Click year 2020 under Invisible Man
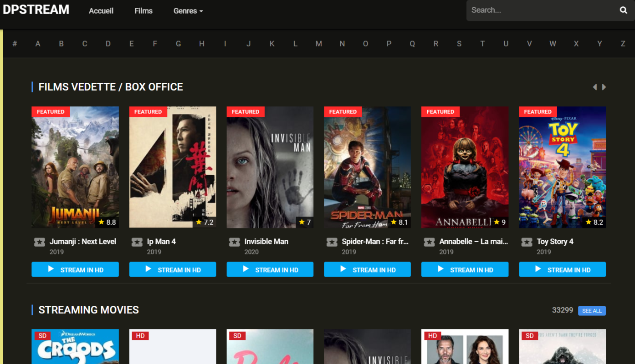The width and height of the screenshot is (635, 364). tap(251, 252)
